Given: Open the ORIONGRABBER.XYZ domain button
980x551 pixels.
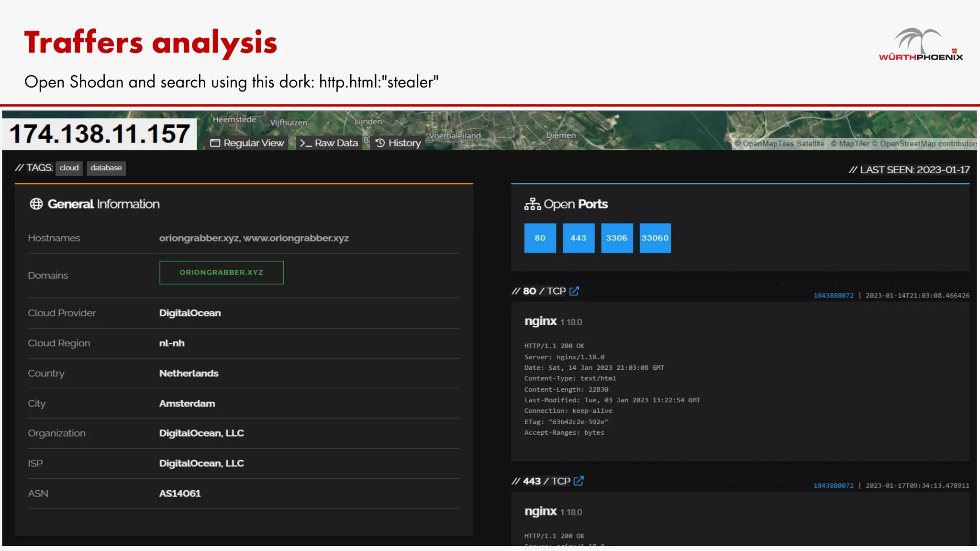Looking at the screenshot, I should (x=222, y=273).
